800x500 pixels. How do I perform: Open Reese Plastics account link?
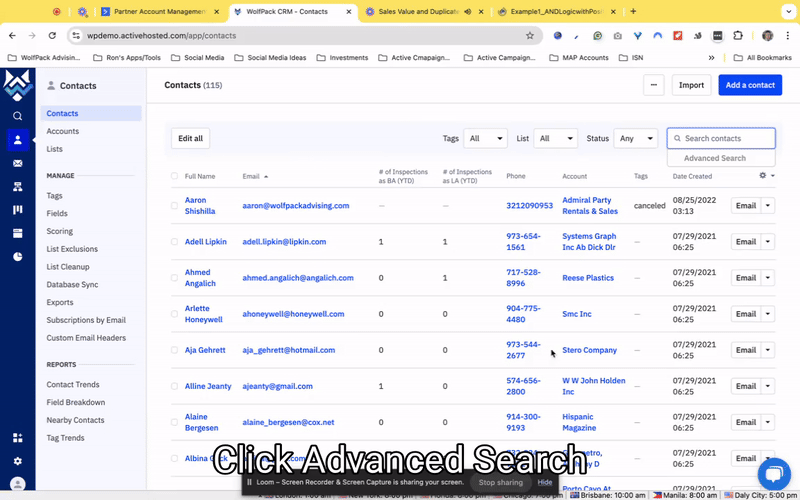[588, 278]
